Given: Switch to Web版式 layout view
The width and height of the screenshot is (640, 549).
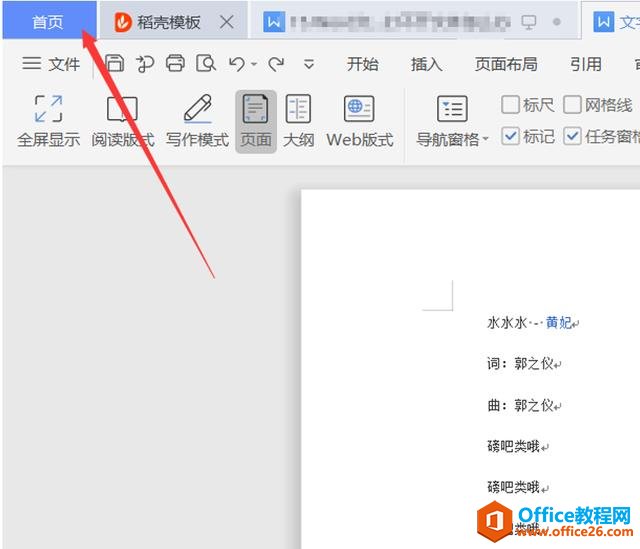Looking at the screenshot, I should (x=360, y=121).
